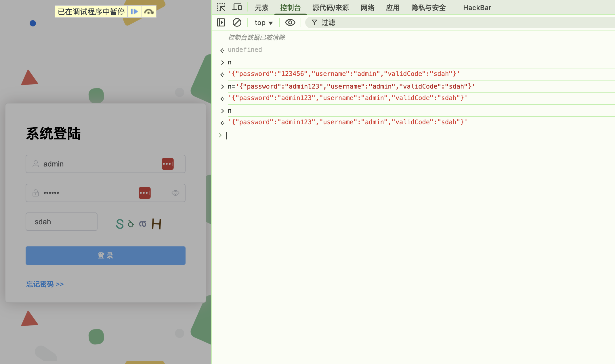Screen dimensions: 615x364
Task: Resume script execution in paused overlay
Action: click(134, 12)
